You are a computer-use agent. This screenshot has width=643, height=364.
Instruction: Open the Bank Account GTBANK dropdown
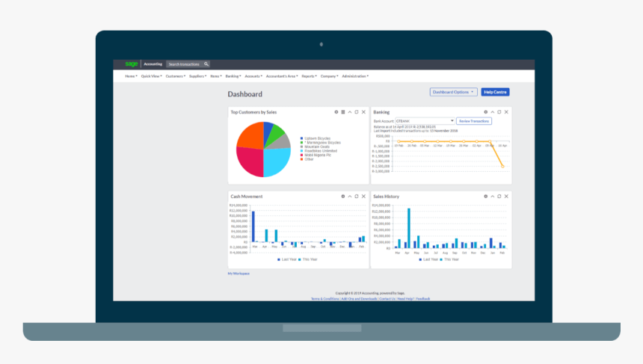425,121
